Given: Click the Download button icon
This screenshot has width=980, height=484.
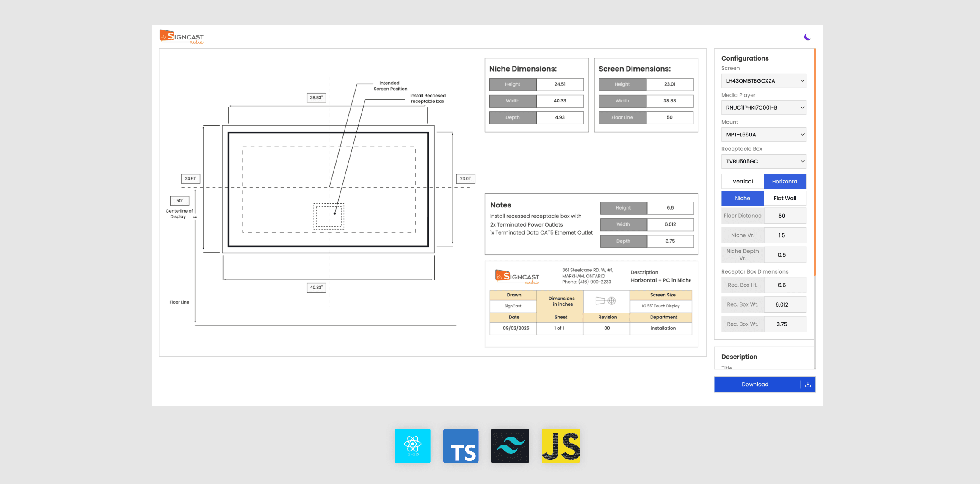Looking at the screenshot, I should (x=807, y=384).
